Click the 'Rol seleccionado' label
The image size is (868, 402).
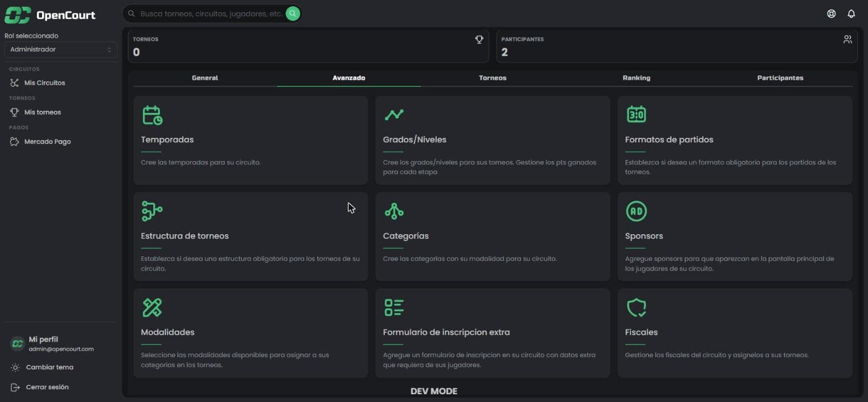pos(31,35)
